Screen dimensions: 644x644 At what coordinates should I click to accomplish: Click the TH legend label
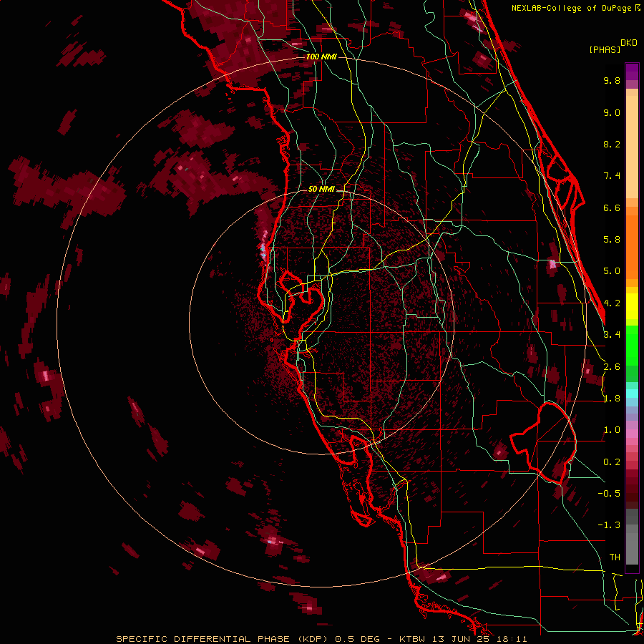(x=615, y=557)
